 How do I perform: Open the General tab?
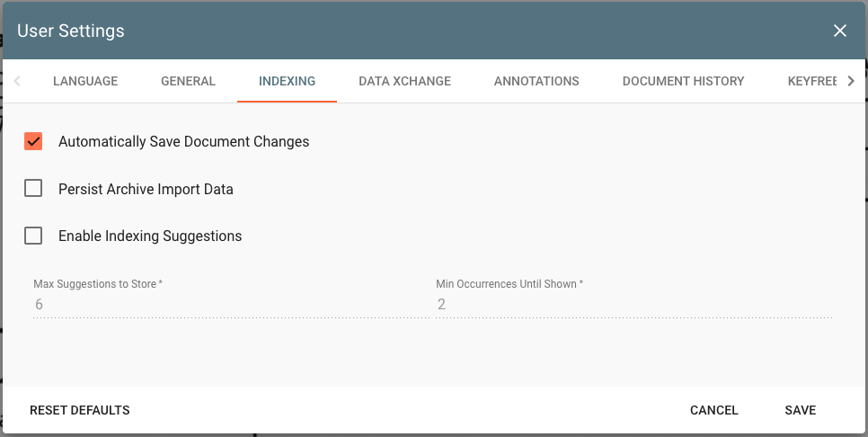pyautogui.click(x=188, y=81)
